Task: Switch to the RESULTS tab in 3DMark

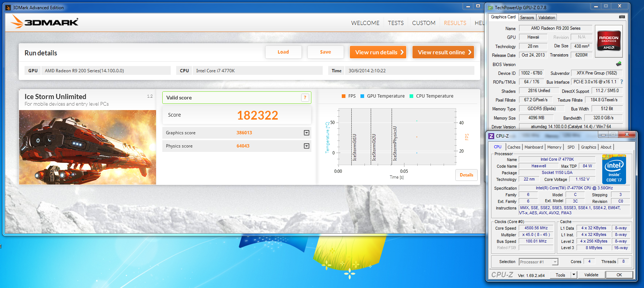Action: (455, 23)
